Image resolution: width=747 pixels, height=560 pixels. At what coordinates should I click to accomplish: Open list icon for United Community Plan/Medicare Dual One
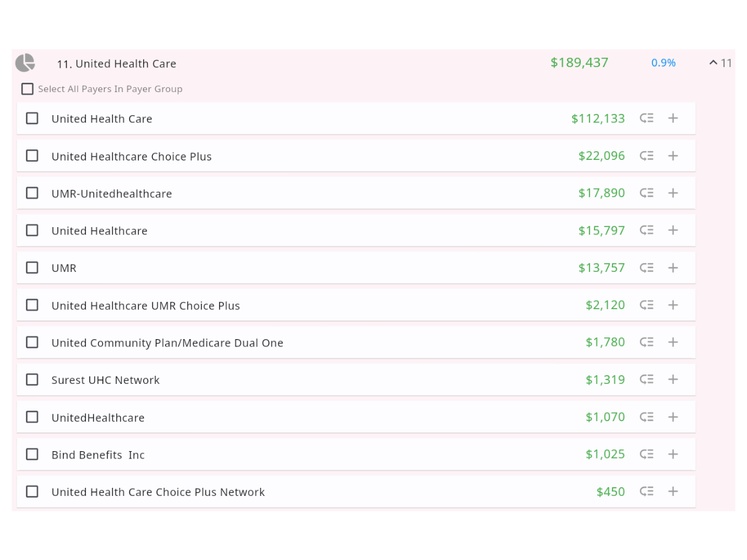coord(647,342)
